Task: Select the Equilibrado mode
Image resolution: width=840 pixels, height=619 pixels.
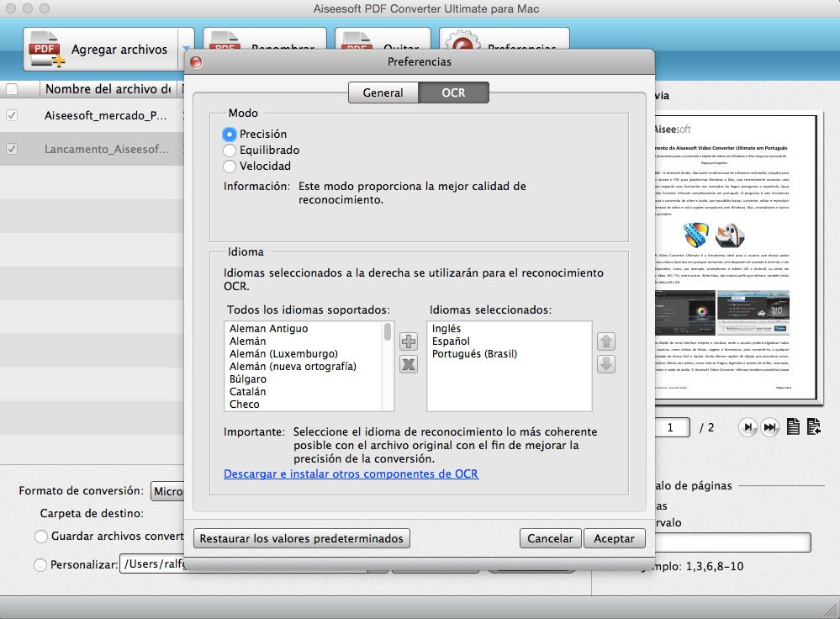Action: click(230, 150)
